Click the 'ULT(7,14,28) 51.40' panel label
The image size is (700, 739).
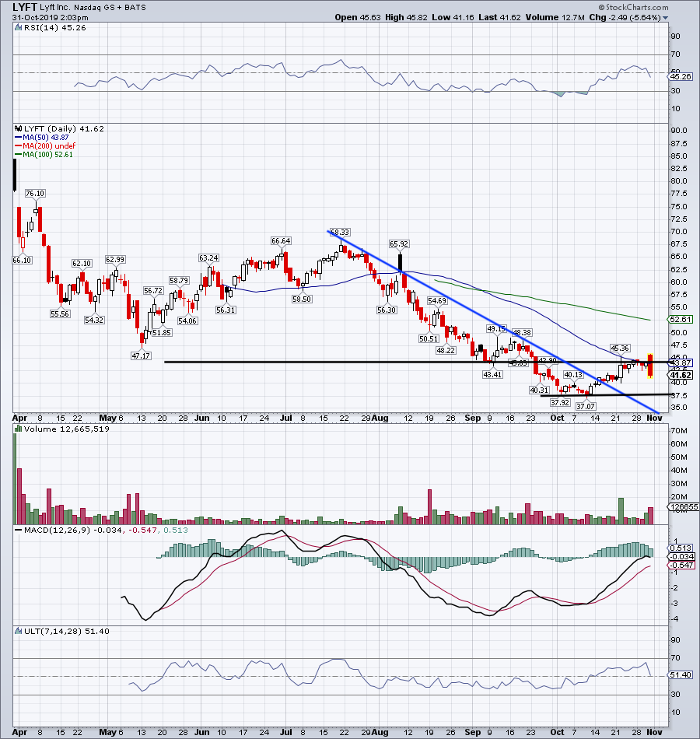[66, 631]
